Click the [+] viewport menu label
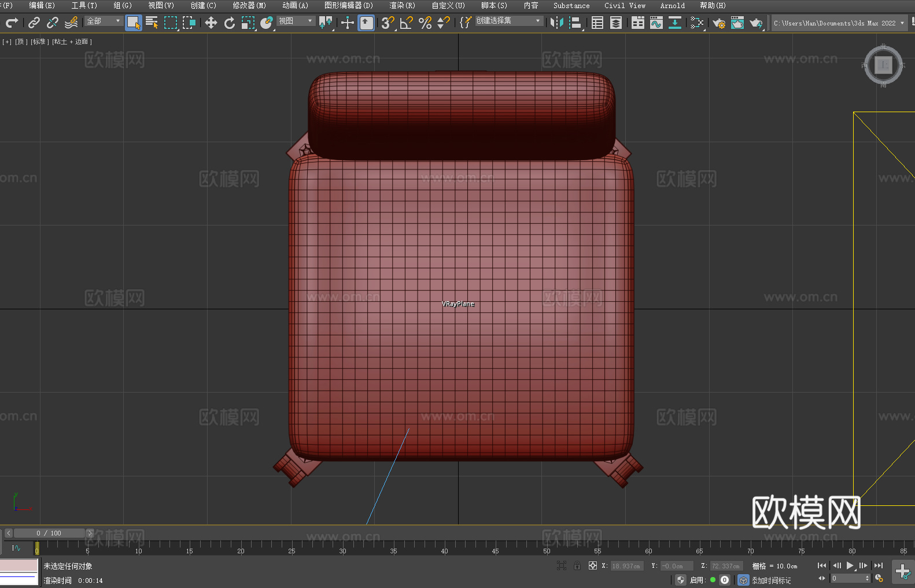Screen dimensions: 915x588 click(x=7, y=42)
